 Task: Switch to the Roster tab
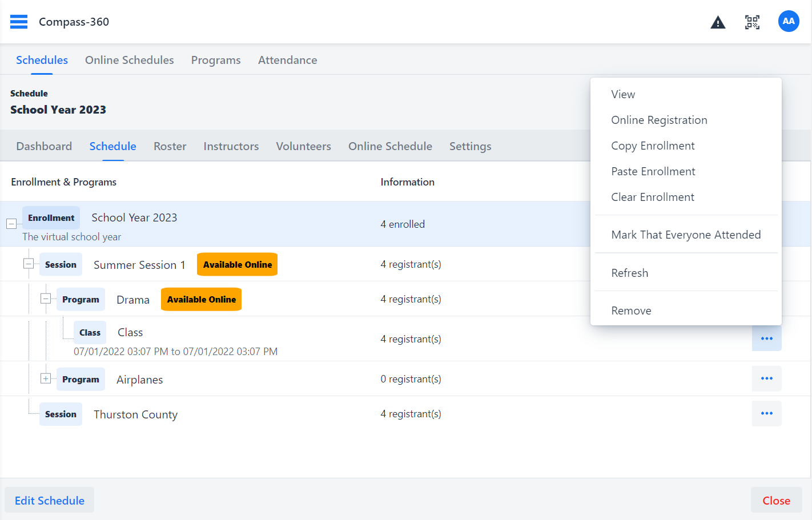(170, 147)
